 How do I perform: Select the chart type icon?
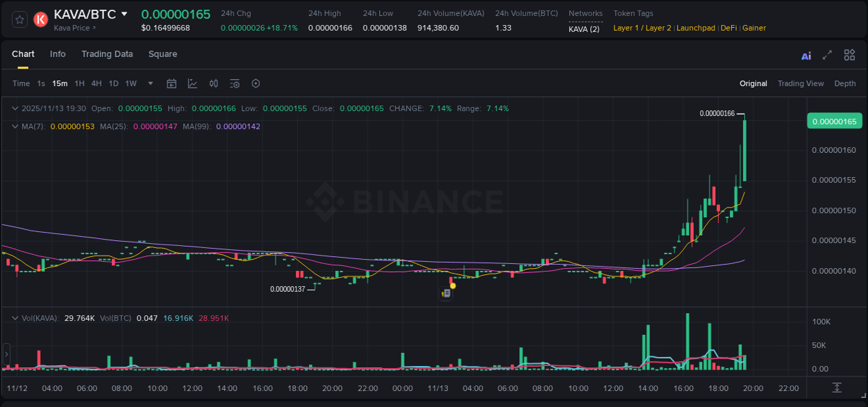click(192, 83)
